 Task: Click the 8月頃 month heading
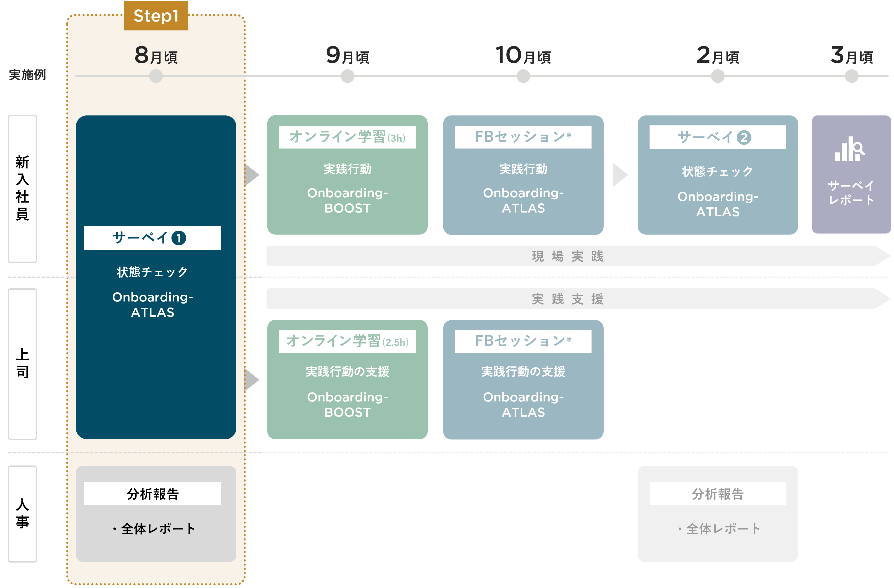[156, 55]
